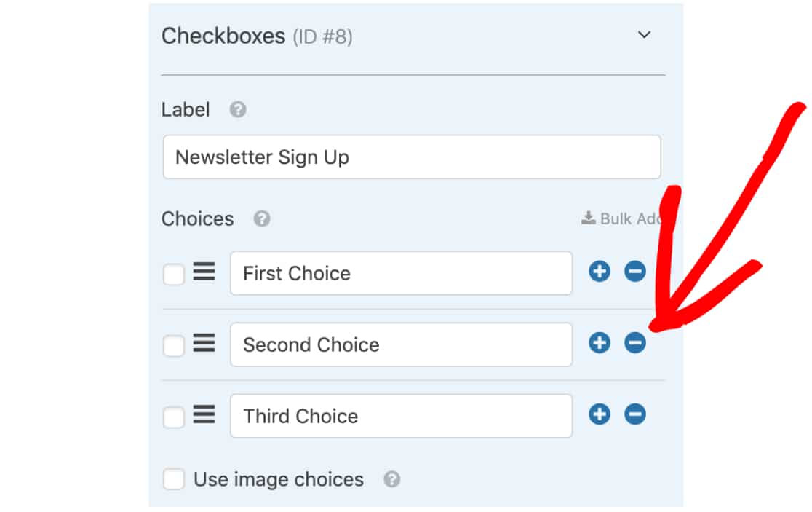
Task: Open the Label help tooltip icon
Action: 238,110
